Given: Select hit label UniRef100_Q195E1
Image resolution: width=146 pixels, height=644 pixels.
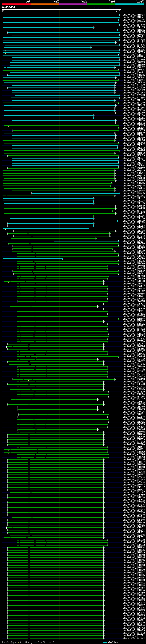Looking at the screenshot, I should click(134, 70).
